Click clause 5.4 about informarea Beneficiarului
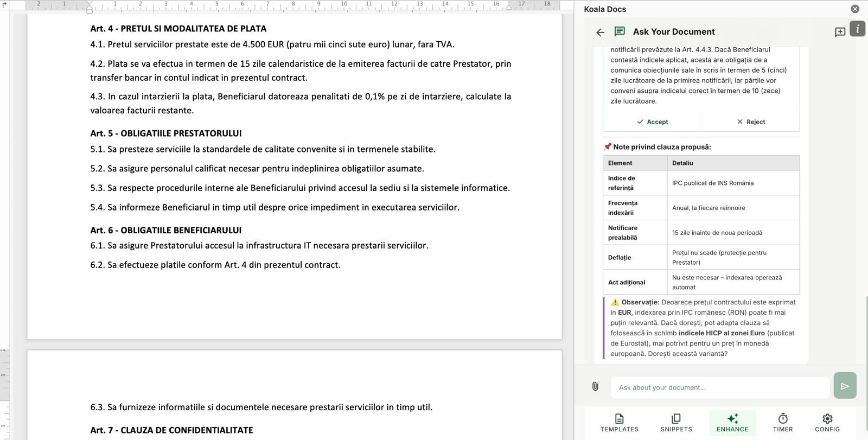 275,208
